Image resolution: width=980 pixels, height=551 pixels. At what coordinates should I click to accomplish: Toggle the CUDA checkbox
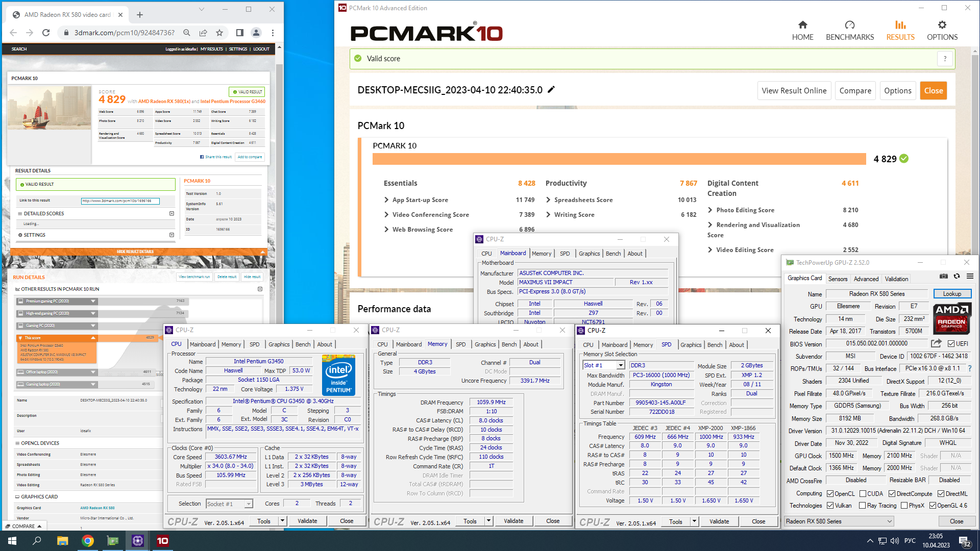(x=863, y=494)
